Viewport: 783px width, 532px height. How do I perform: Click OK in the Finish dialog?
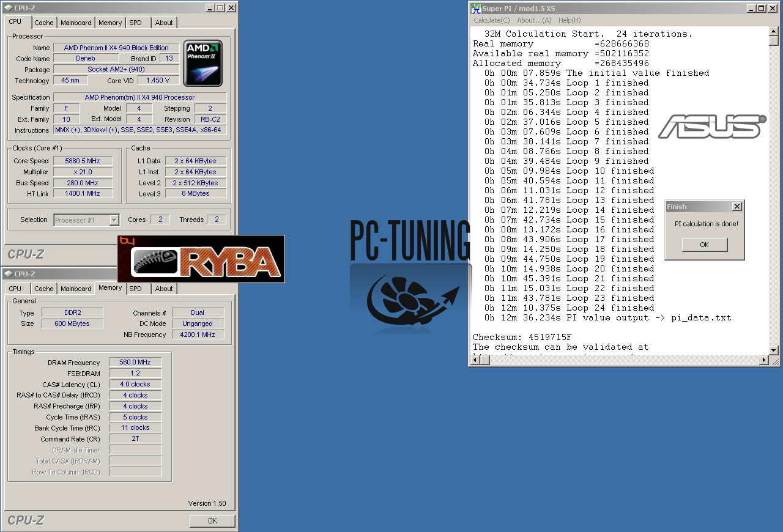[x=704, y=245]
